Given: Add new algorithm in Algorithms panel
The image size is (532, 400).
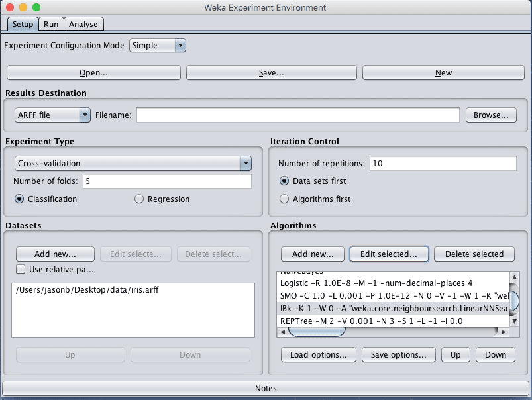Looking at the screenshot, I should coord(313,254).
